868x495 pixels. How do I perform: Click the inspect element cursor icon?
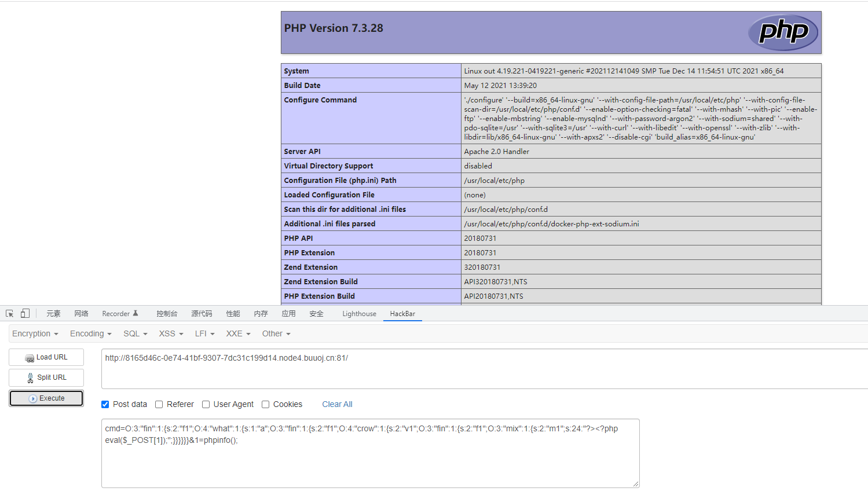pyautogui.click(x=9, y=313)
